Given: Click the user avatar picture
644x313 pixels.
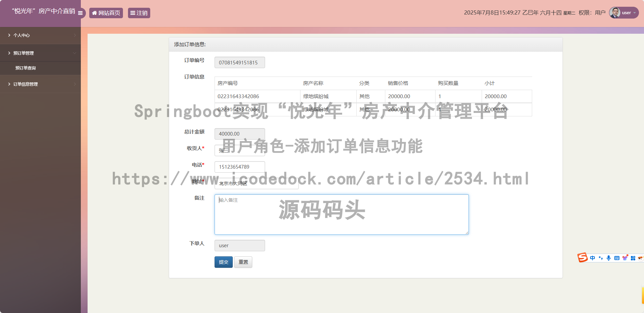Looking at the screenshot, I should tap(615, 12).
